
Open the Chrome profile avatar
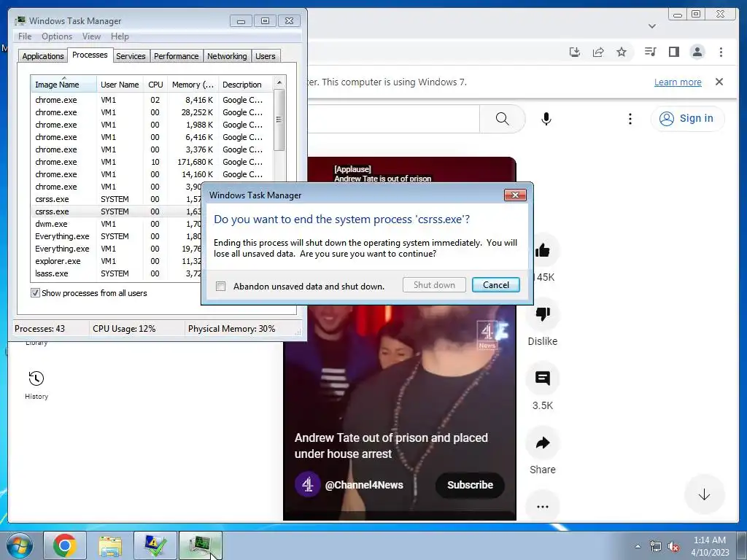pyautogui.click(x=697, y=52)
